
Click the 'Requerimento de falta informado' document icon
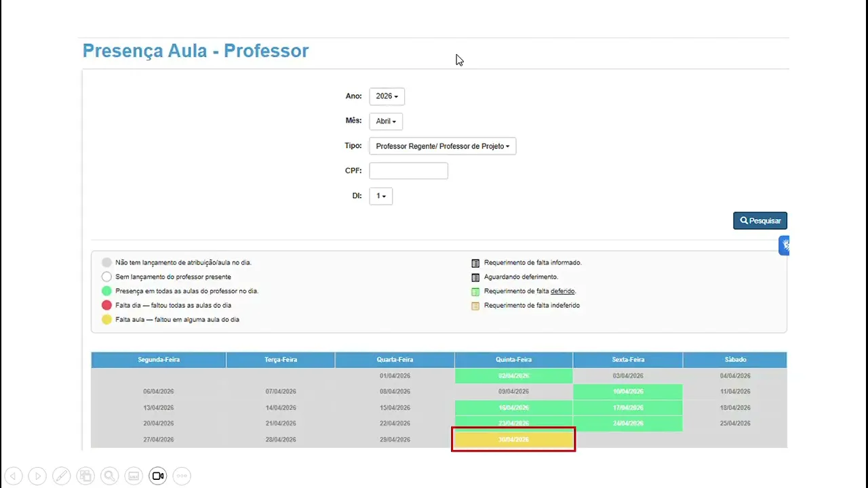tap(475, 263)
